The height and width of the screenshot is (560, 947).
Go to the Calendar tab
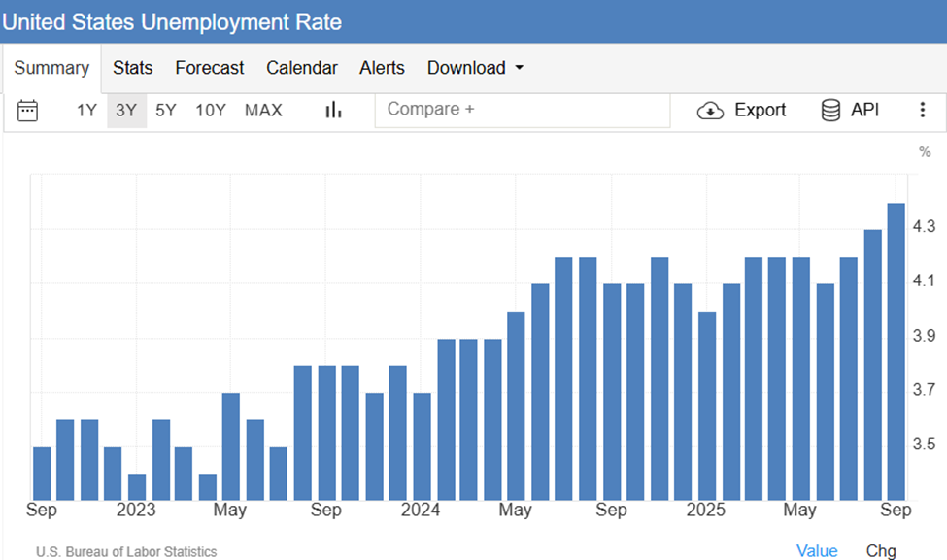pos(302,68)
